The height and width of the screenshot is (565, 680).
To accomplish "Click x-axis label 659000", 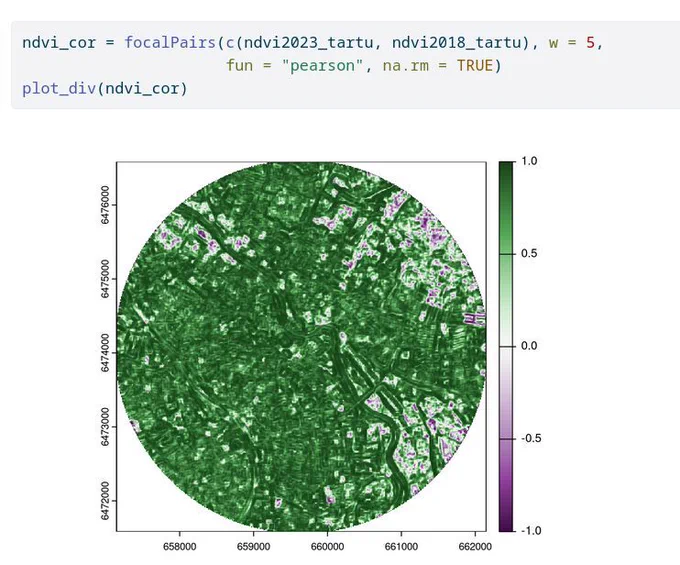I will (253, 546).
